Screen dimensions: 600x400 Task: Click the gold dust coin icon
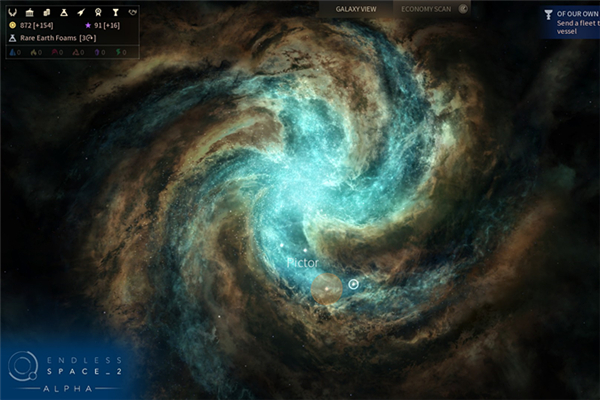(x=13, y=25)
